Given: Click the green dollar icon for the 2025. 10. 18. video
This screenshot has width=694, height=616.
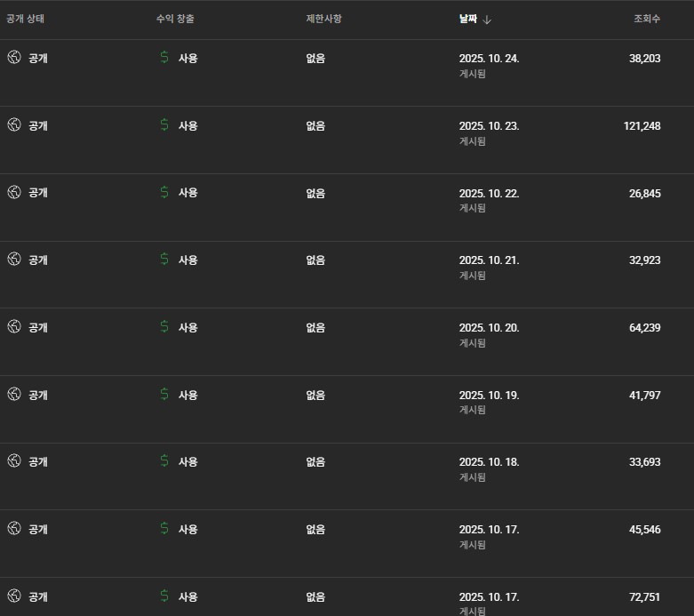Looking at the screenshot, I should pyautogui.click(x=164, y=461).
